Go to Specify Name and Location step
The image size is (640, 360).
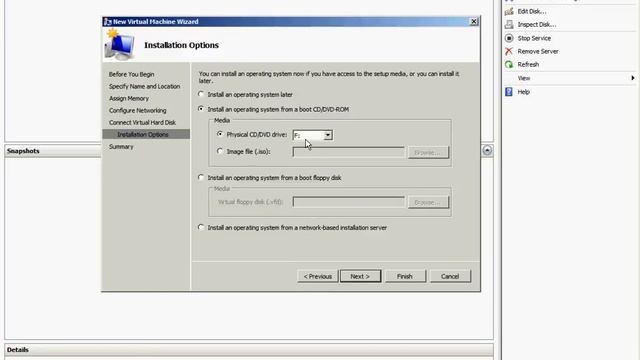[x=144, y=87]
